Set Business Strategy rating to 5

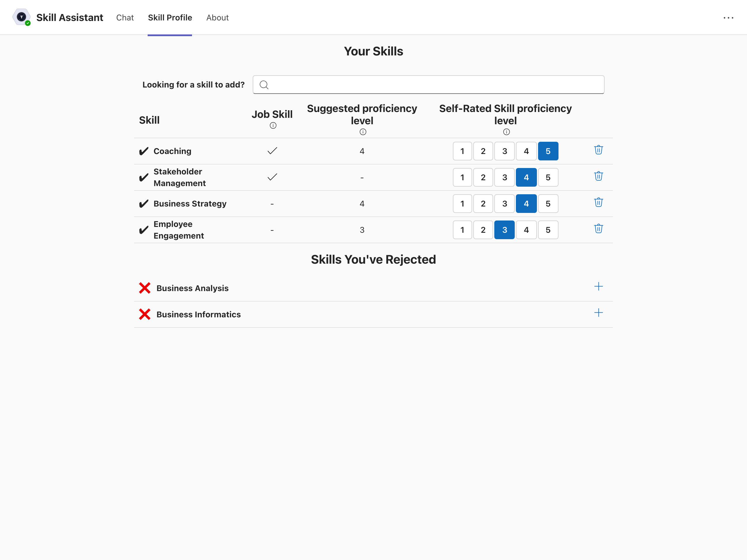pos(548,204)
